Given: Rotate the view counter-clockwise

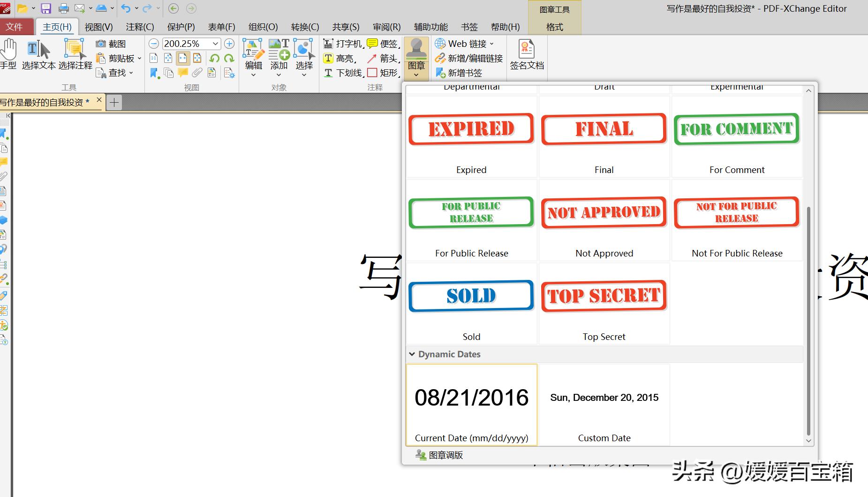Looking at the screenshot, I should coord(215,59).
